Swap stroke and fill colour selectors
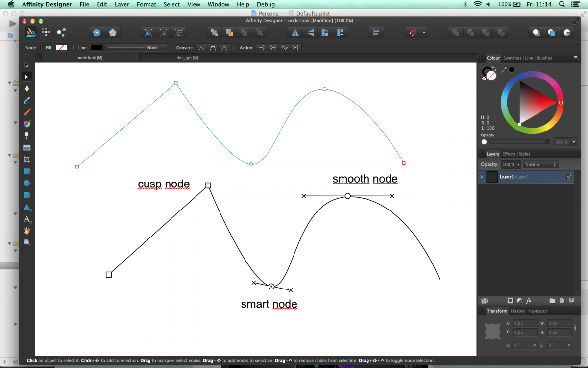588x368 pixels. pyautogui.click(x=494, y=69)
